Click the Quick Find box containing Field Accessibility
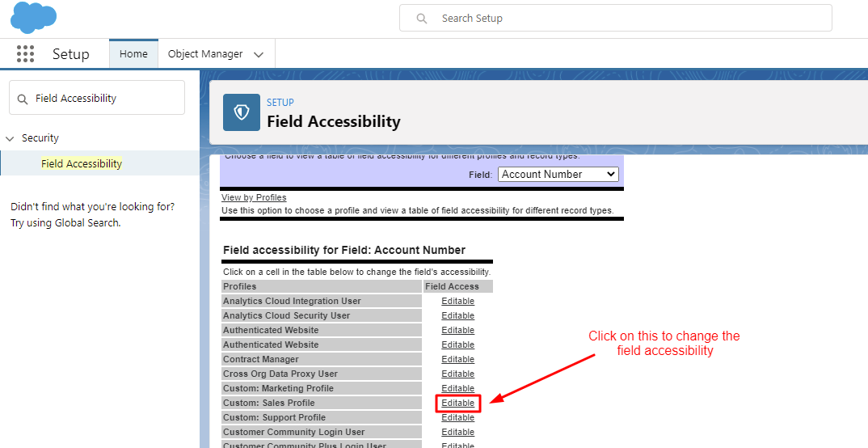868x448 pixels. click(x=97, y=98)
